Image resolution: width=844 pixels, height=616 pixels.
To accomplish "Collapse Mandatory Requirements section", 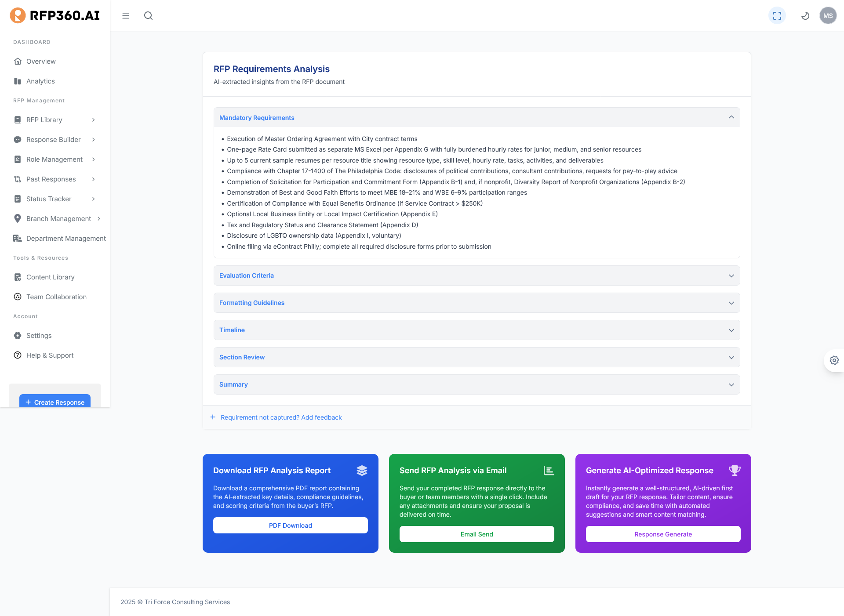I will pyautogui.click(x=731, y=117).
